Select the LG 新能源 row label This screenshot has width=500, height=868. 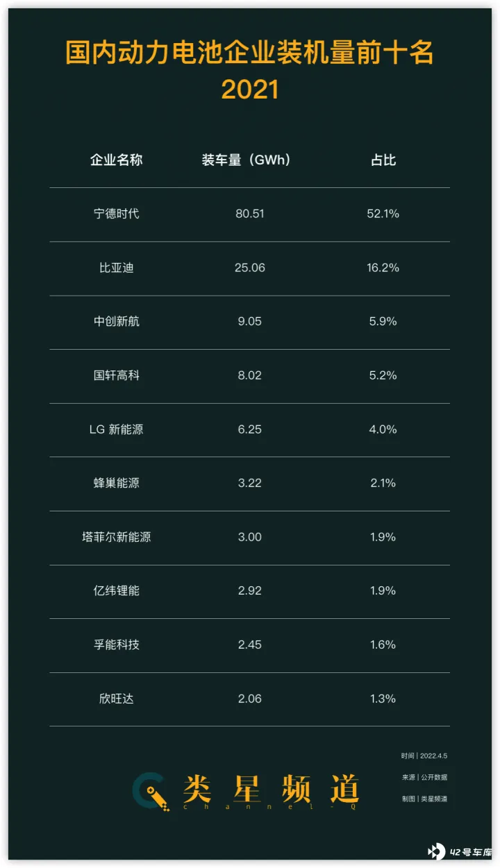click(117, 429)
